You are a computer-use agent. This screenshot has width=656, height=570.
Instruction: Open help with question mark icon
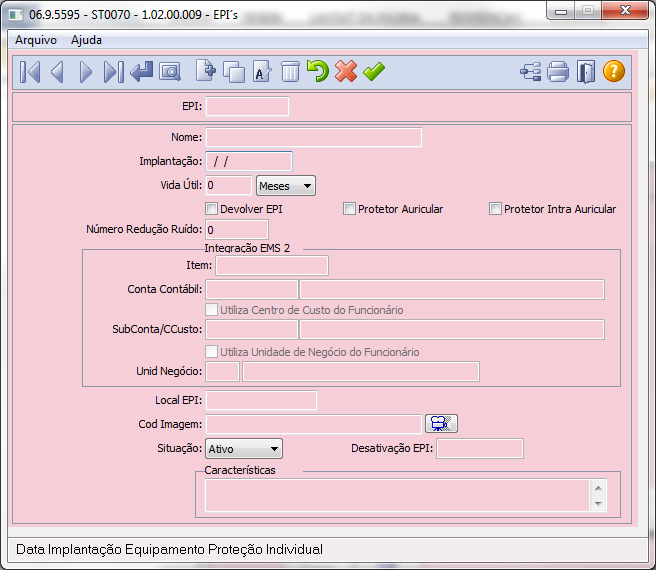(x=614, y=71)
